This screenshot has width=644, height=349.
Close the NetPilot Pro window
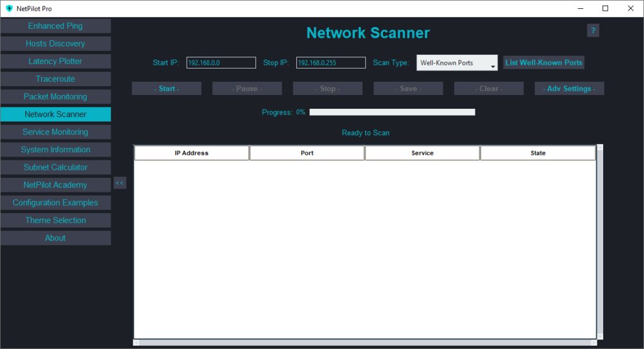(x=630, y=8)
